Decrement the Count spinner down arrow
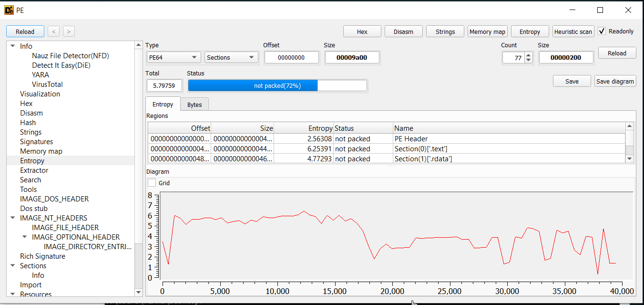Image resolution: width=644 pixels, height=305 pixels. [528, 60]
